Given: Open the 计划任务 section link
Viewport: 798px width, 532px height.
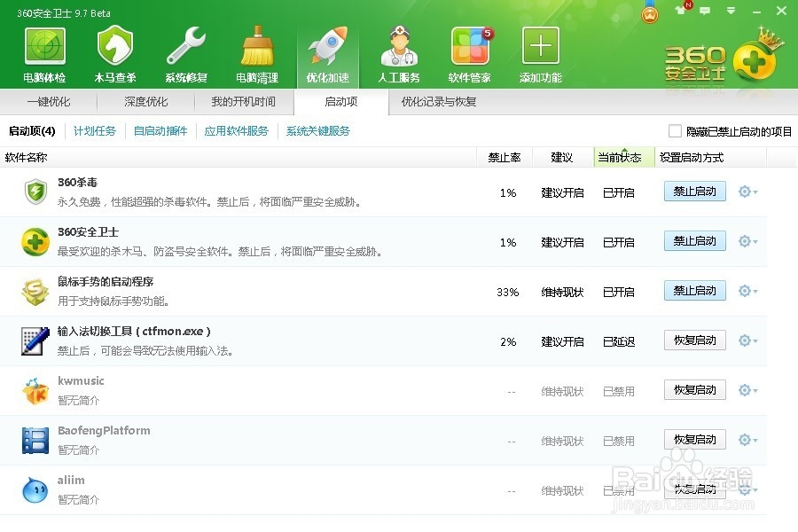Looking at the screenshot, I should pyautogui.click(x=95, y=130).
